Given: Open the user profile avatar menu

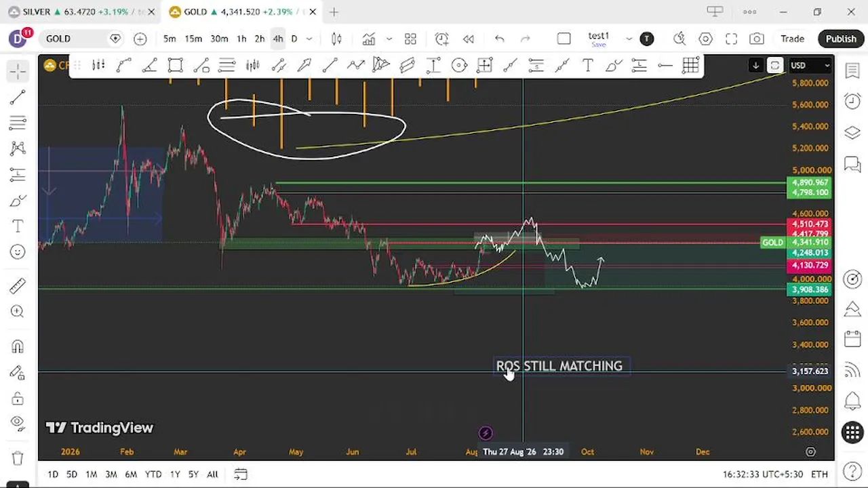Looking at the screenshot, I should [x=18, y=39].
